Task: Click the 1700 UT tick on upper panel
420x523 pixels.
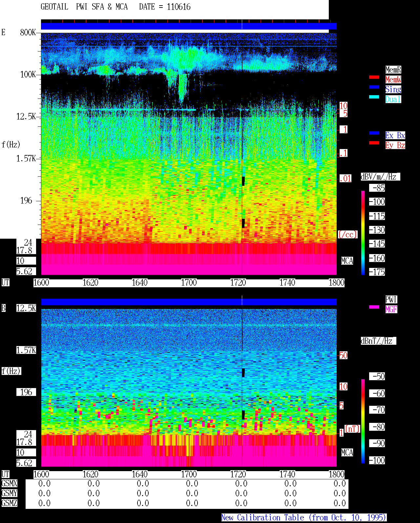Action: pos(189,283)
